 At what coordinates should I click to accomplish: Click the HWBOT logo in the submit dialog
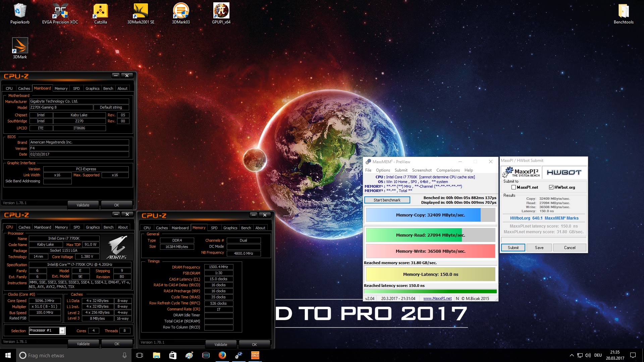(564, 173)
